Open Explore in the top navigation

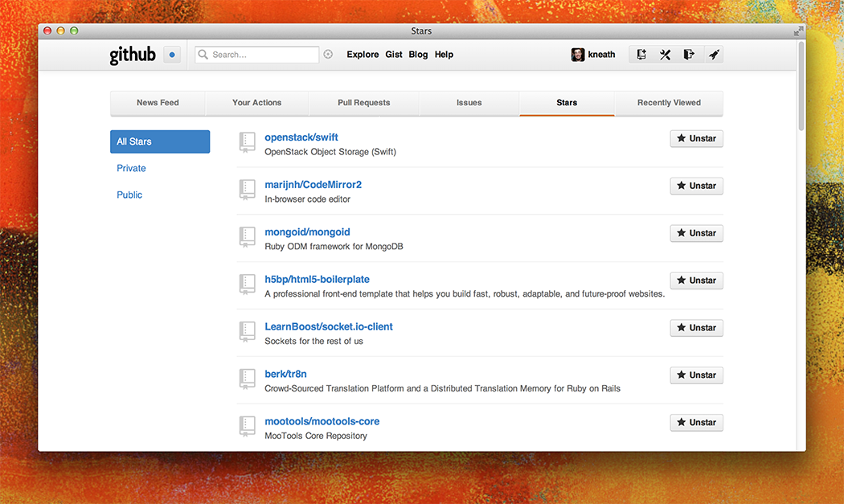point(363,55)
